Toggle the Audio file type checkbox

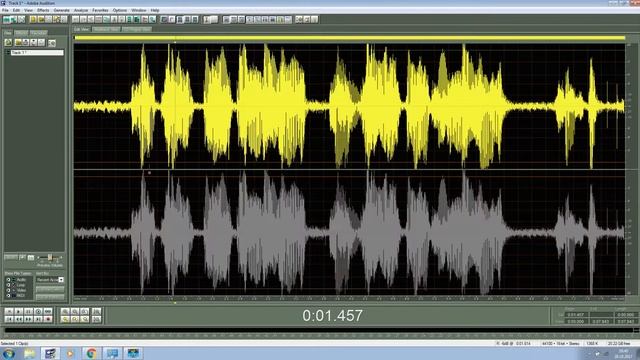[x=8, y=280]
